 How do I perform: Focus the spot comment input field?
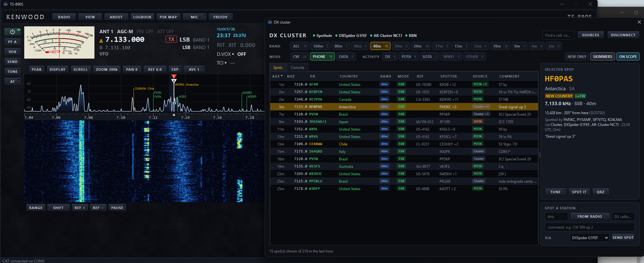click(590, 227)
